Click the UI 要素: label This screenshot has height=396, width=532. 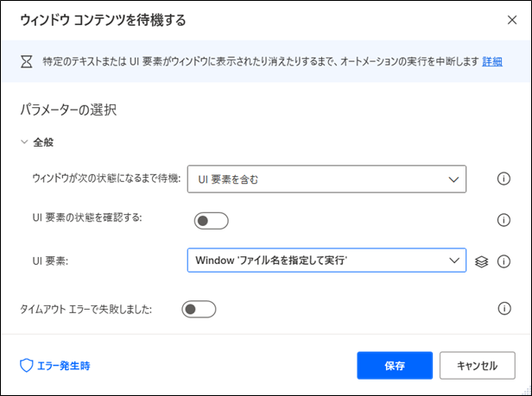click(x=50, y=261)
